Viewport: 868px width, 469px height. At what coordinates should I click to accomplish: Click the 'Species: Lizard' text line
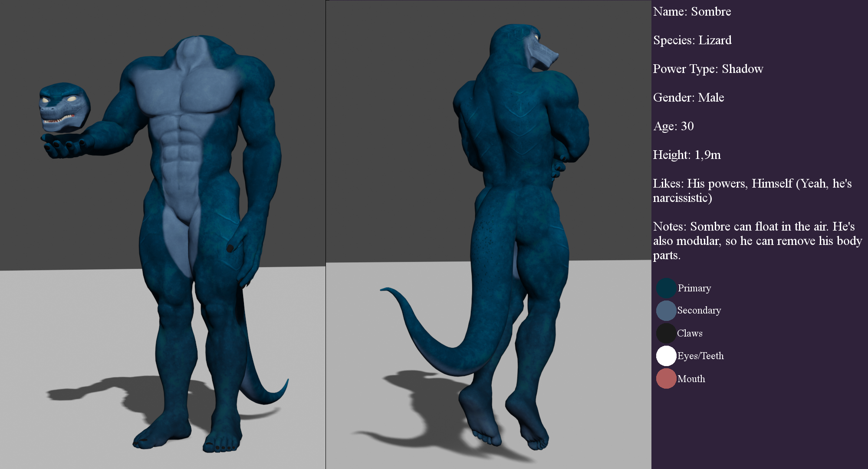(x=692, y=40)
